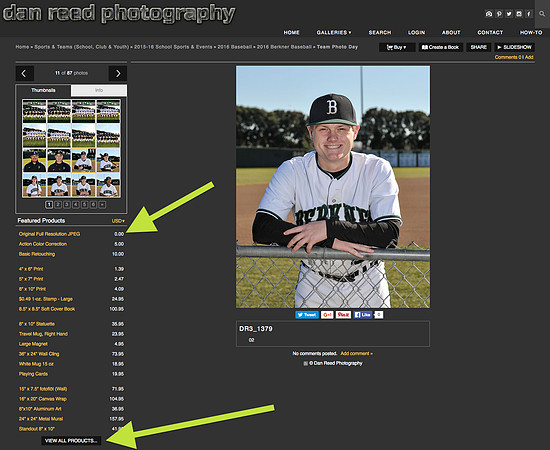The image size is (550, 450).
Task: Select Travel Mug, Right Hand product
Action: pos(43,334)
